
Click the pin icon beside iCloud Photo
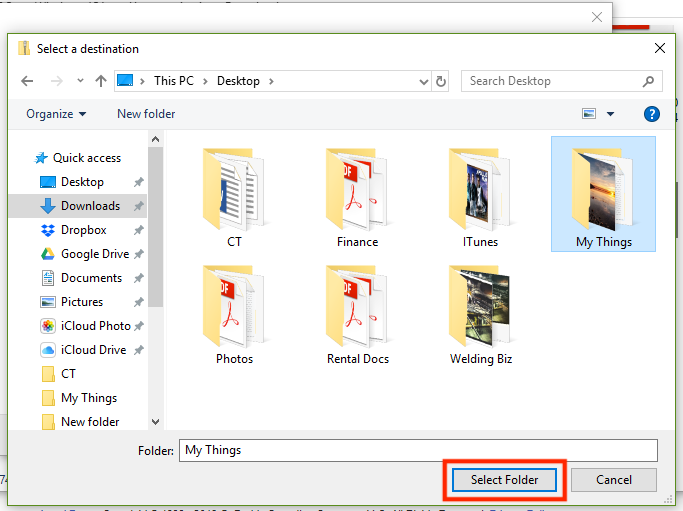139,325
